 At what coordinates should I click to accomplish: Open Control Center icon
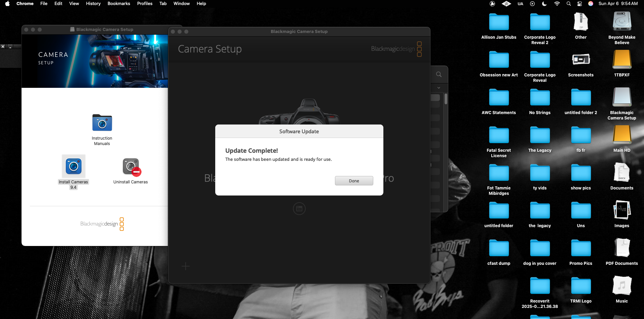coord(579,3)
